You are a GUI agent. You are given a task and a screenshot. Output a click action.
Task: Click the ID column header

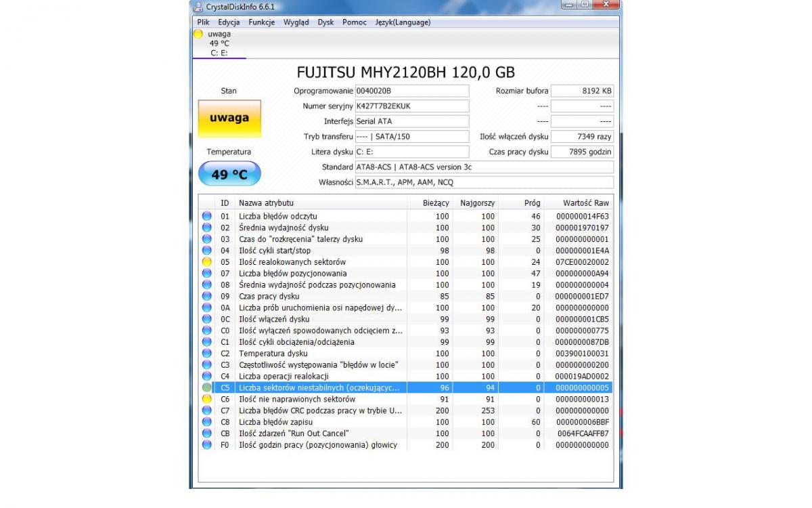coord(225,203)
